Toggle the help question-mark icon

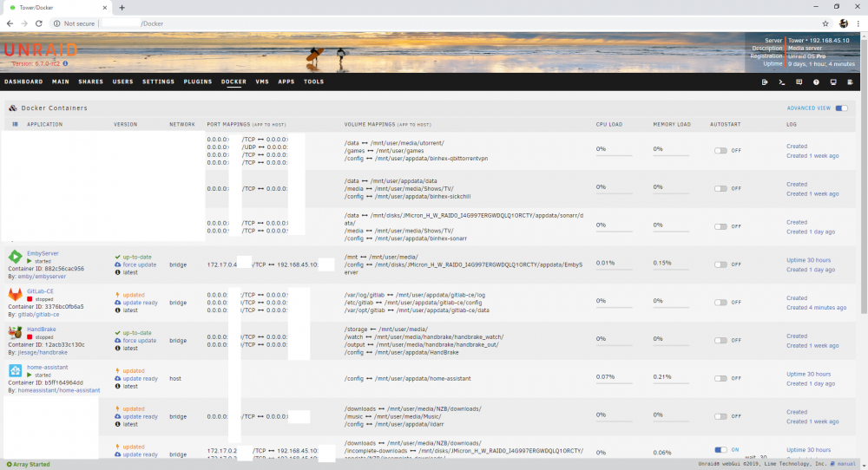[x=816, y=82]
